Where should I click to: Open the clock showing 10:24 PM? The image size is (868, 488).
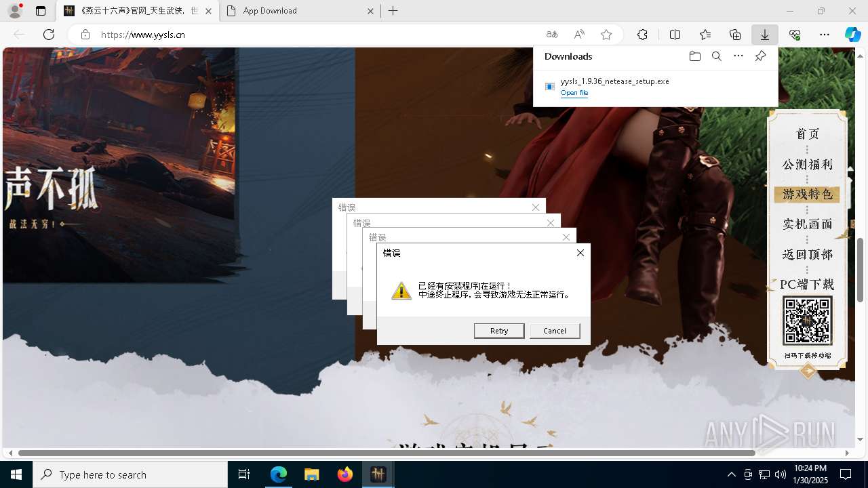[x=810, y=474]
